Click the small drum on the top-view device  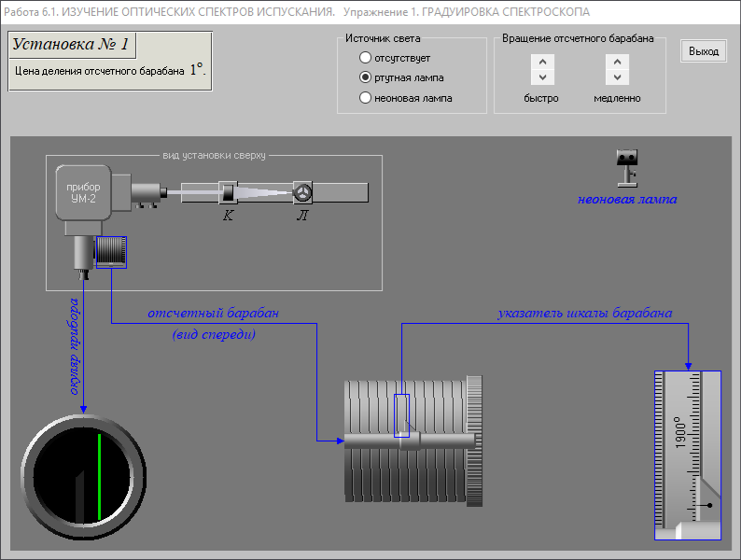(111, 250)
